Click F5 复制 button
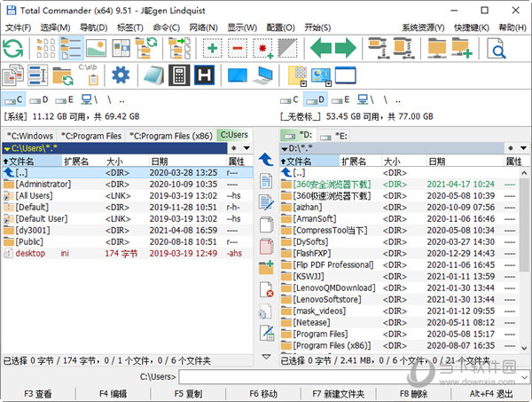This screenshot has height=402, width=532. click(188, 394)
